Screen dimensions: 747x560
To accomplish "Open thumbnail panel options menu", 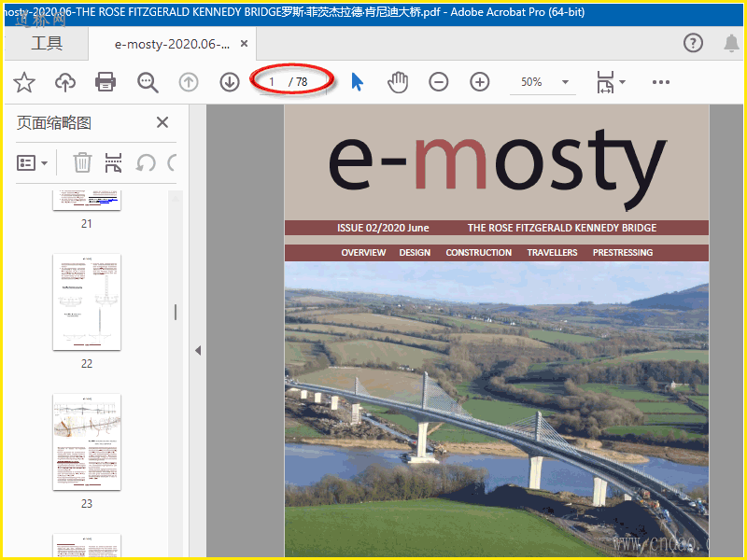I will coord(33,163).
